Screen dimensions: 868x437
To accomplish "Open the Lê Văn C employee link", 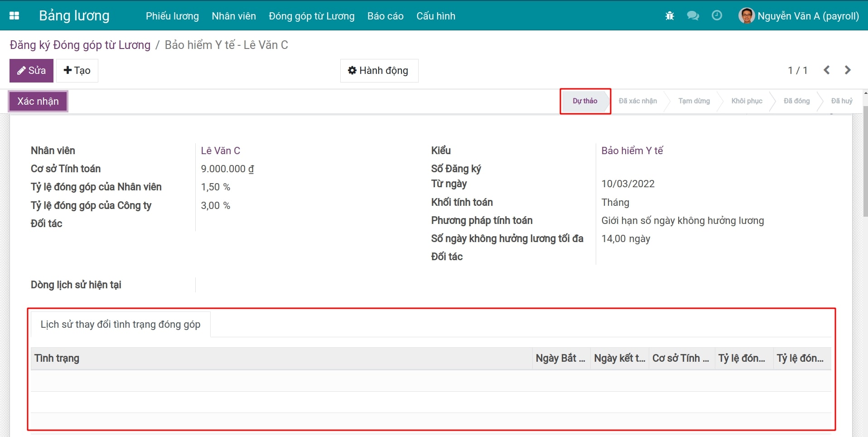I will 220,151.
